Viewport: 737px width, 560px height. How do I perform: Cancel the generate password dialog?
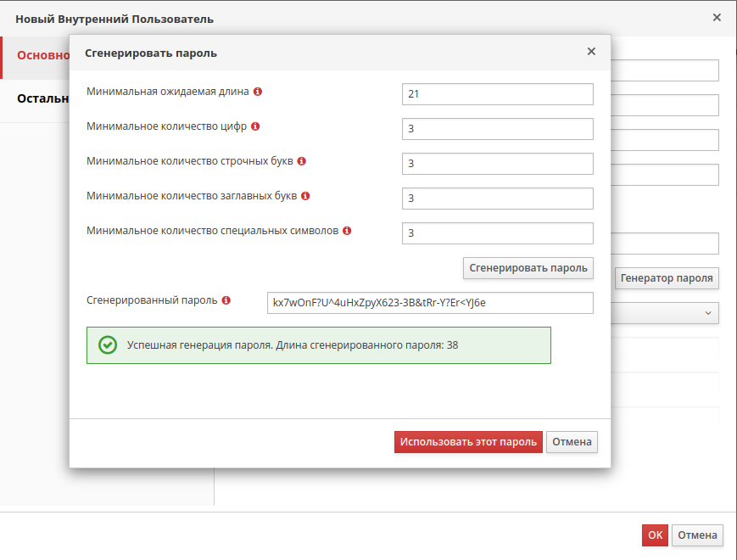click(572, 442)
